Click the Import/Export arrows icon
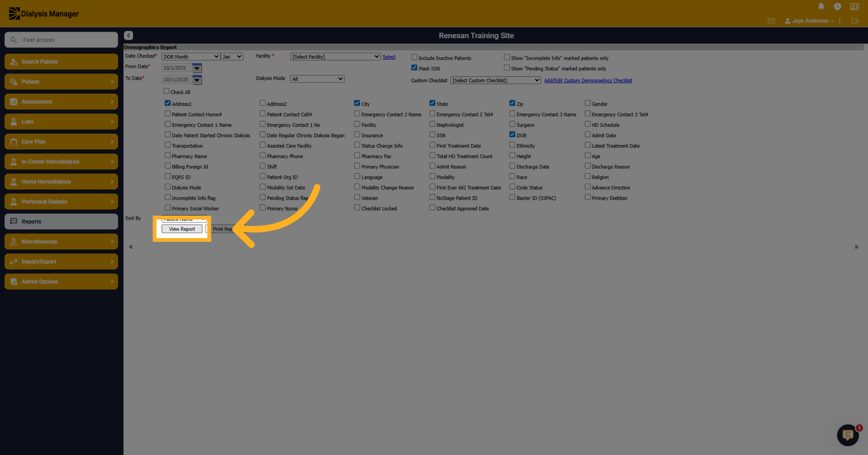 coord(14,261)
